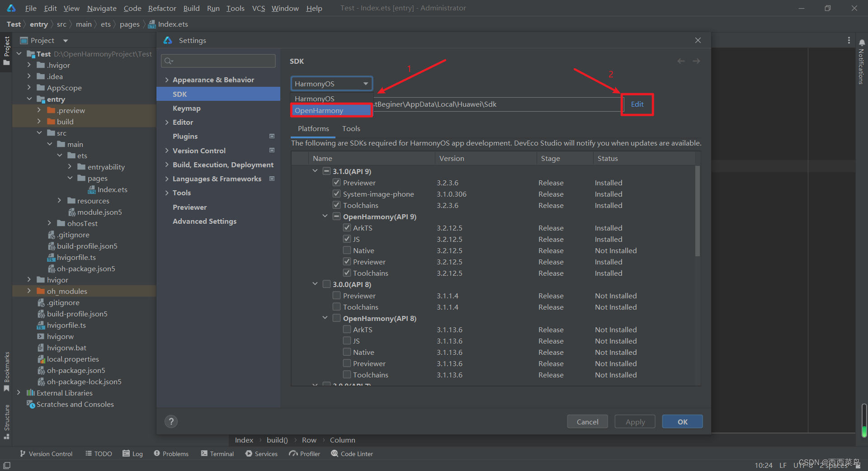Uncheck the System-image-phone checkbox
Image resolution: width=868 pixels, height=471 pixels.
pyautogui.click(x=336, y=194)
